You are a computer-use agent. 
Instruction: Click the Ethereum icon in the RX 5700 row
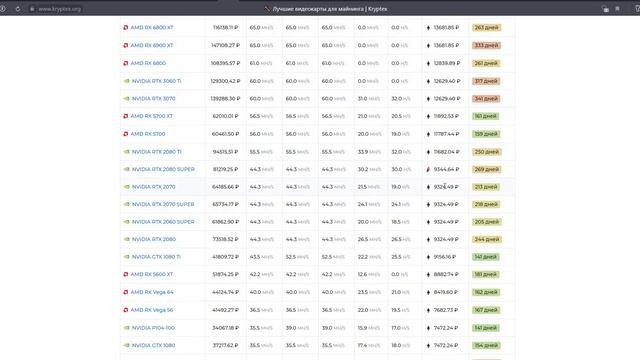(428, 134)
